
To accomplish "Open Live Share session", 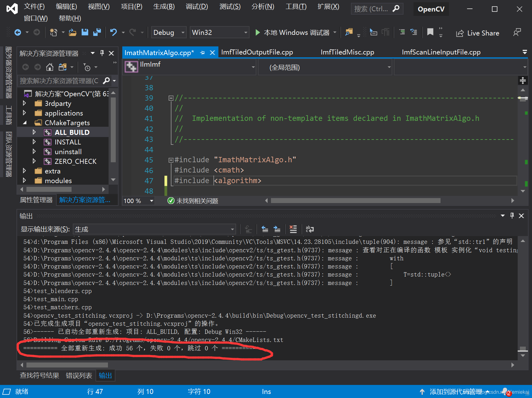I will coord(478,33).
